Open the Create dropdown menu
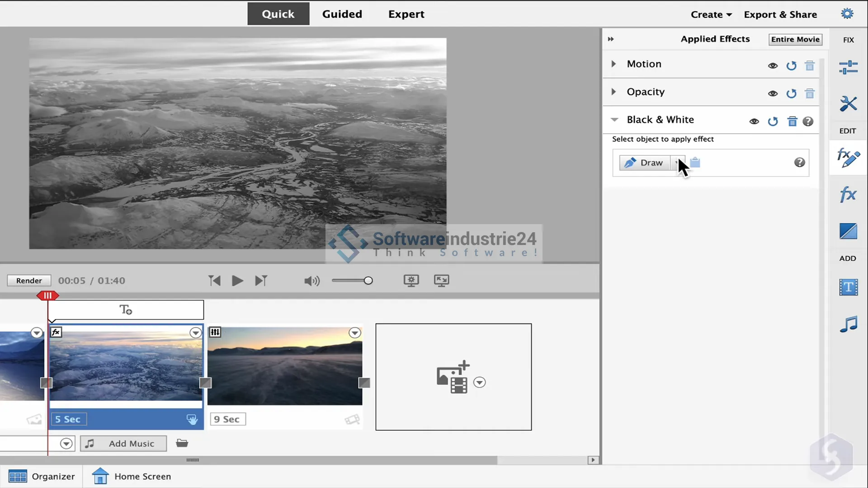This screenshot has height=488, width=868. tap(711, 14)
